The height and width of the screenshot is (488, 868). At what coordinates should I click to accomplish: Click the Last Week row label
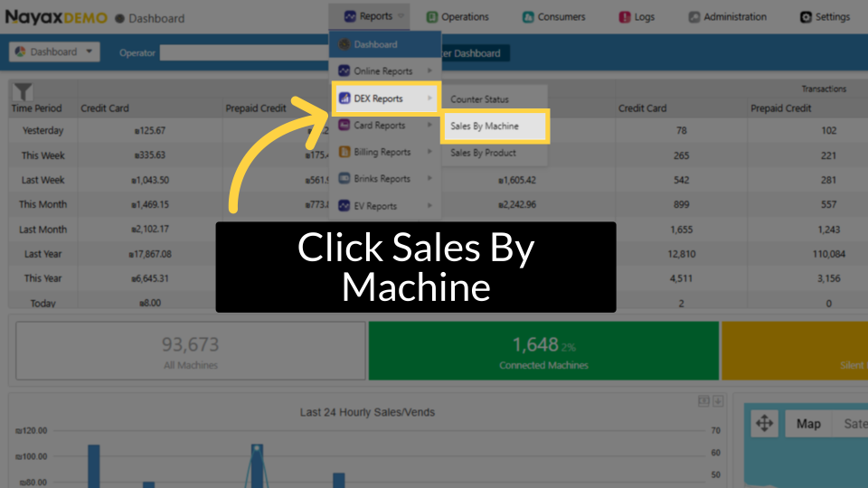click(42, 180)
